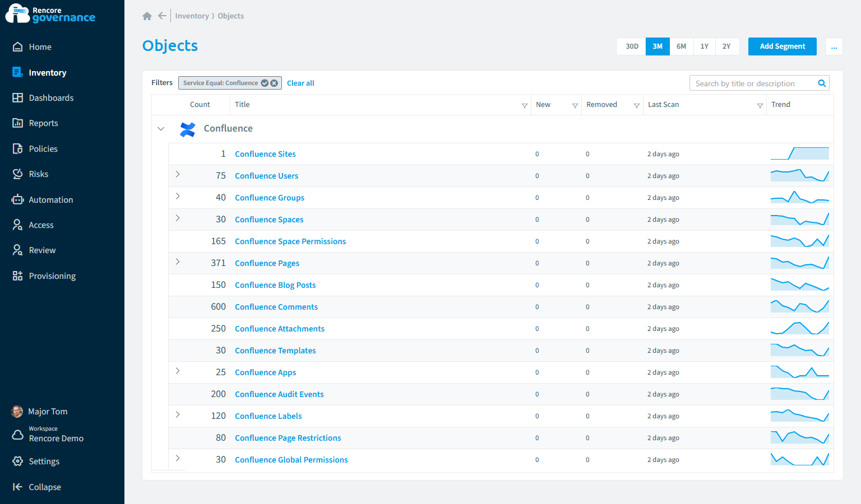Click count 371 in Confluence Pages row

(x=218, y=263)
